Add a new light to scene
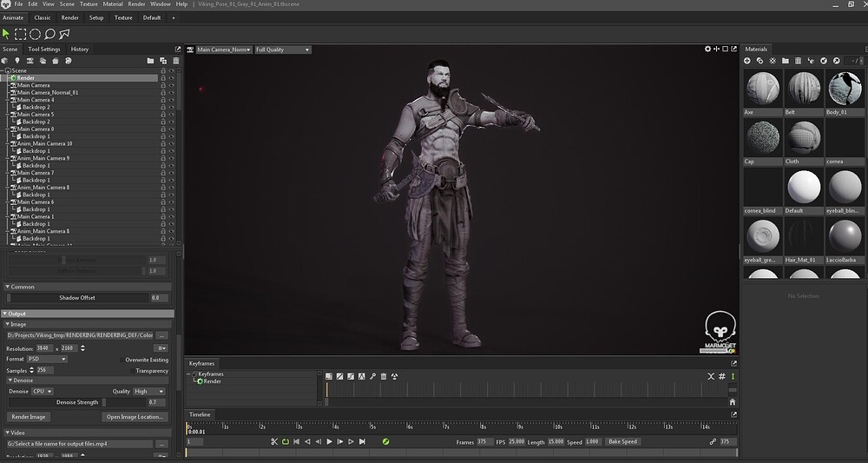 (17, 61)
